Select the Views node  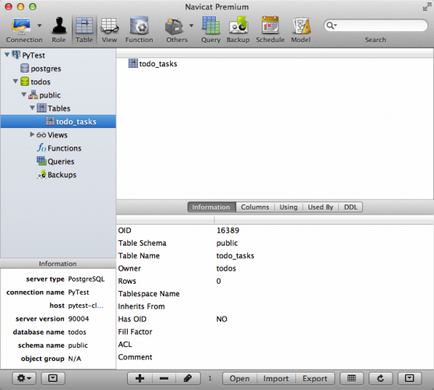[x=57, y=135]
